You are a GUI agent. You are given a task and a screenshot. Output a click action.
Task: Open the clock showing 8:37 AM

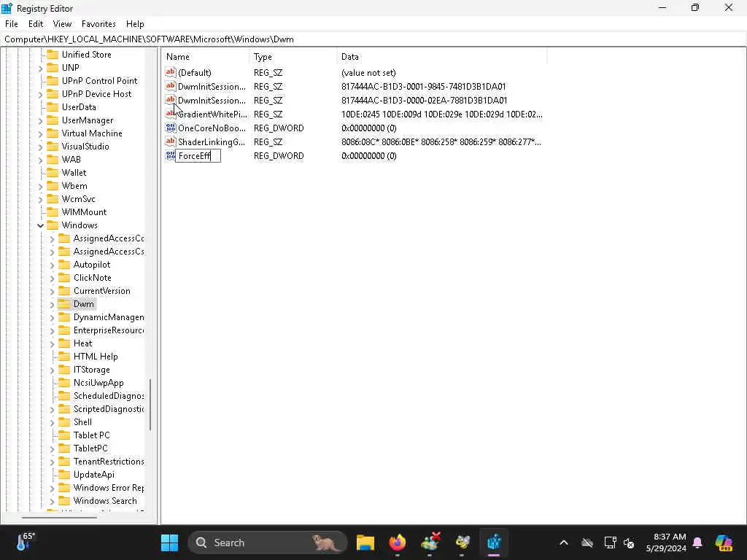[x=666, y=542]
